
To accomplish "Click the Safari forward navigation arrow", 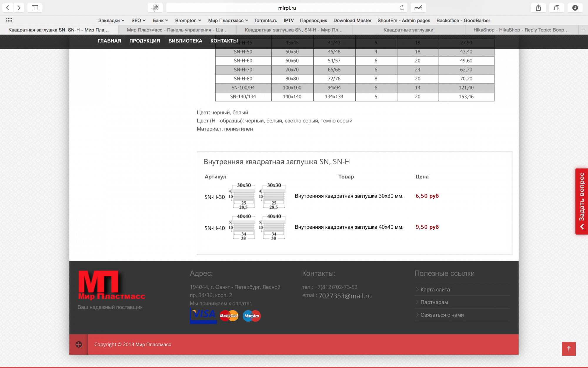I will click(x=19, y=8).
